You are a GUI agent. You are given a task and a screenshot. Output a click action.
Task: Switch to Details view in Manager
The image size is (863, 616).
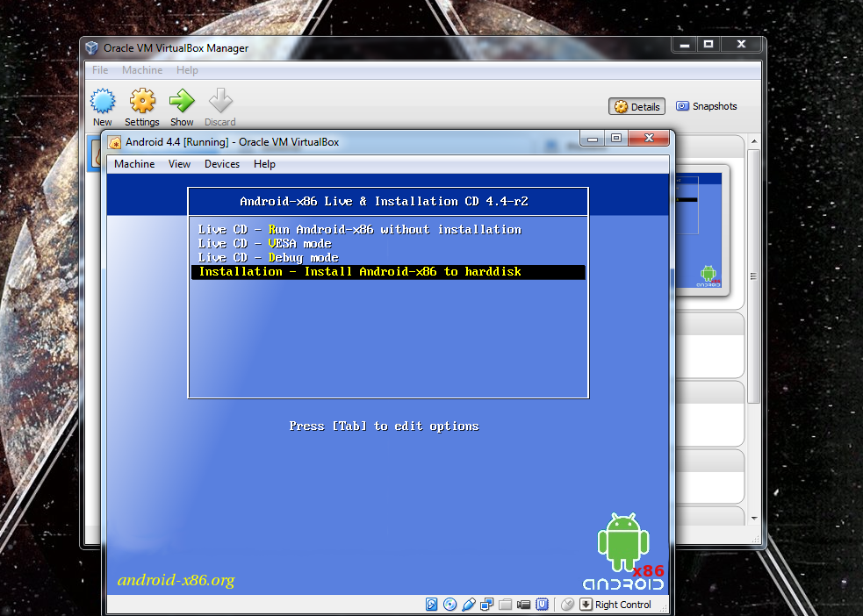[x=636, y=107]
